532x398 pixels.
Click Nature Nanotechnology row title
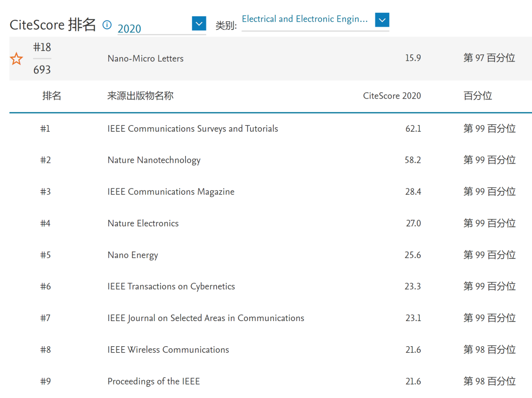coord(154,160)
